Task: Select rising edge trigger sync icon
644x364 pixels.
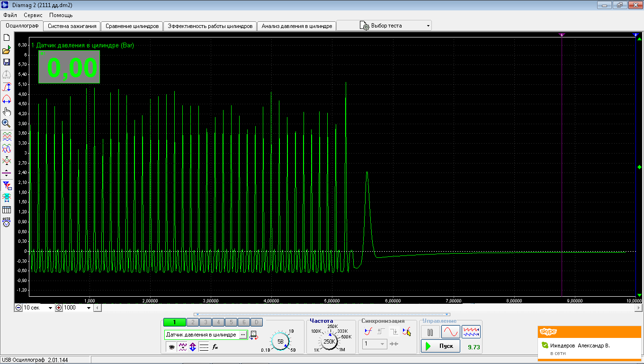Action: 369,331
